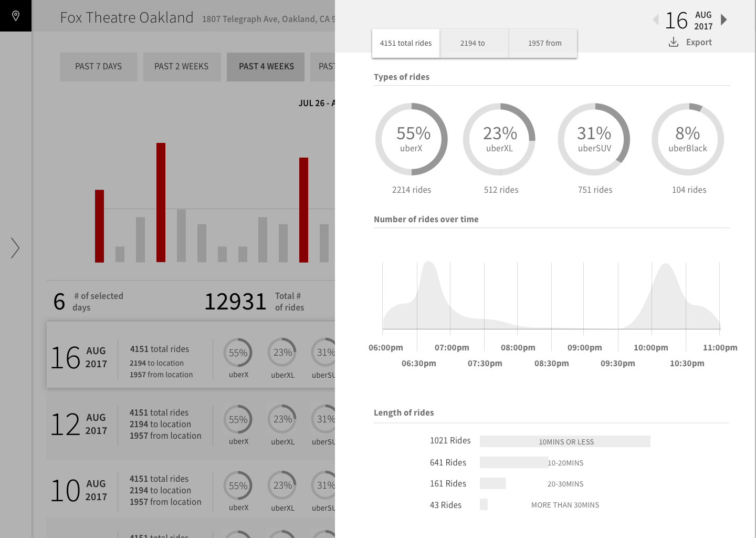Click the Fox Theatre Oakland title
Screen dimensions: 756x538
(x=127, y=17)
